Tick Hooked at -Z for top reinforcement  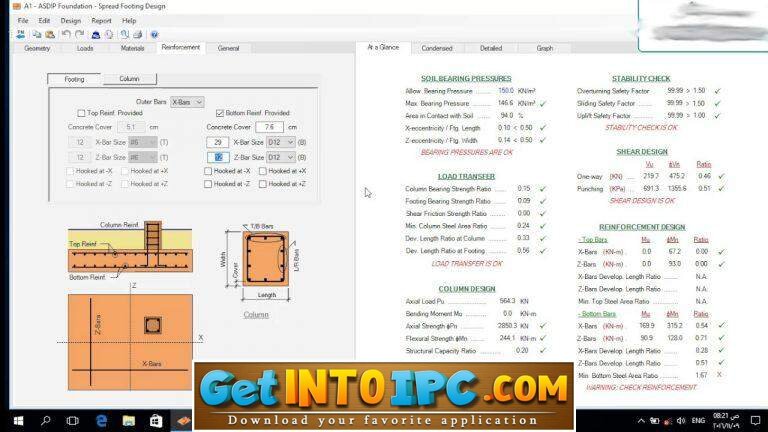click(70, 184)
